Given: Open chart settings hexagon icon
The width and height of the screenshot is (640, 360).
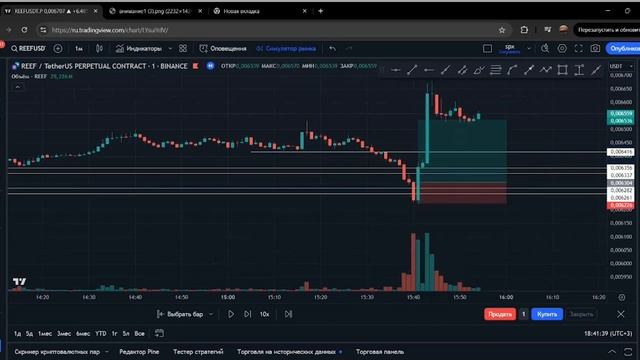Looking at the screenshot, I should click(562, 49).
